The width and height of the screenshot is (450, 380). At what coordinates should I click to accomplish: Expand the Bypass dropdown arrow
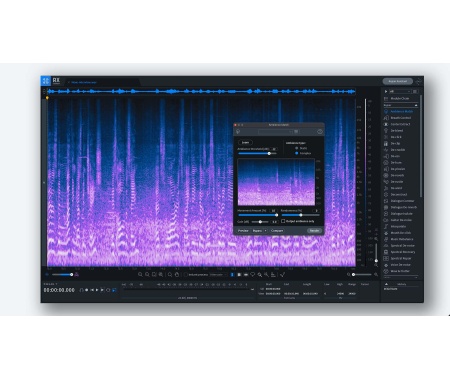click(x=265, y=231)
